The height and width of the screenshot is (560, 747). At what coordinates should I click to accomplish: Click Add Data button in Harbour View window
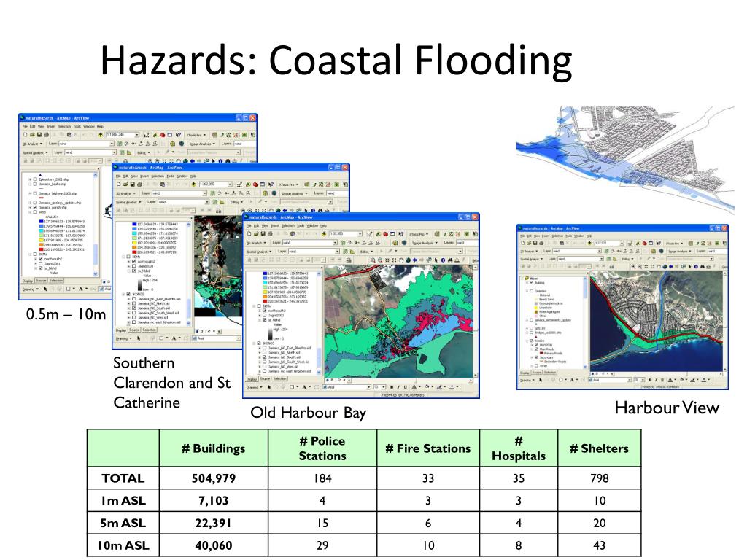click(589, 243)
